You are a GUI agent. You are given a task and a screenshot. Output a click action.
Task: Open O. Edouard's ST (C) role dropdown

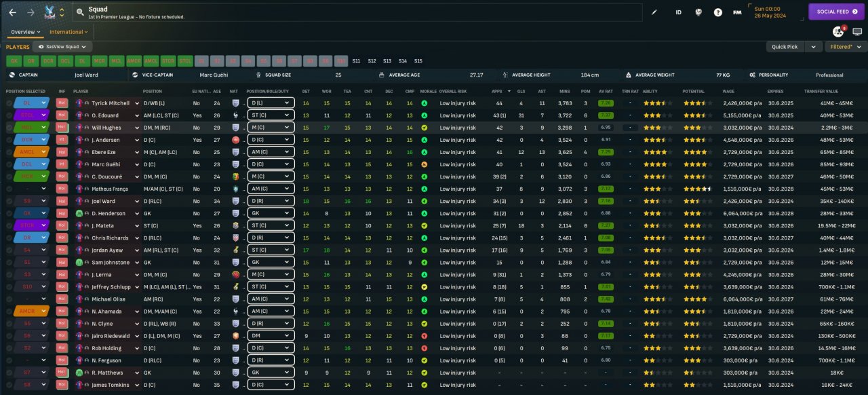tap(270, 115)
